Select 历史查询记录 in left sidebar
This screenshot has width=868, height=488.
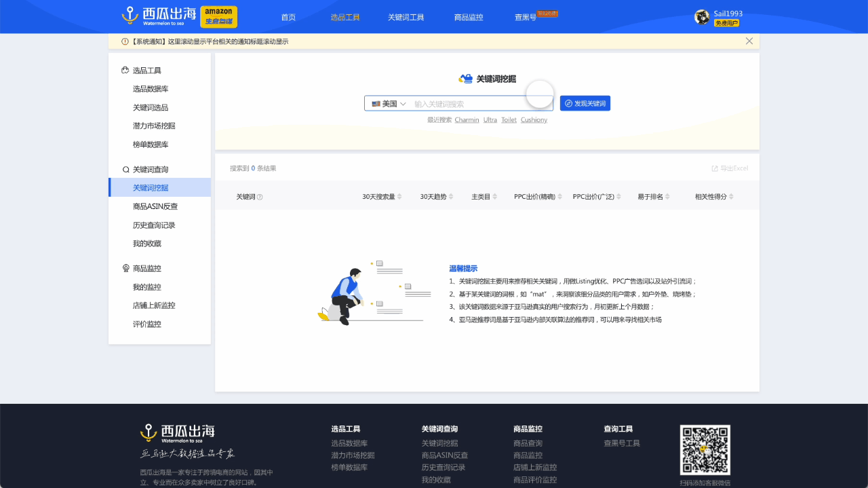tap(154, 225)
